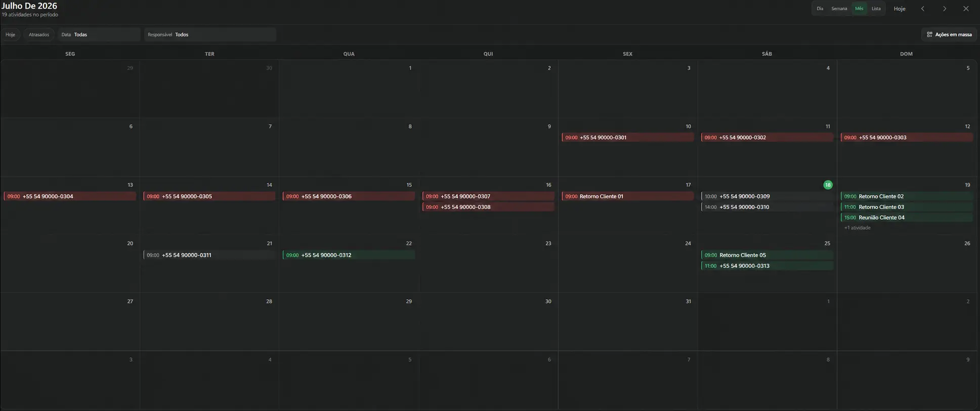The width and height of the screenshot is (980, 411).
Task: Go to the previous month arrow
Action: coord(922,9)
